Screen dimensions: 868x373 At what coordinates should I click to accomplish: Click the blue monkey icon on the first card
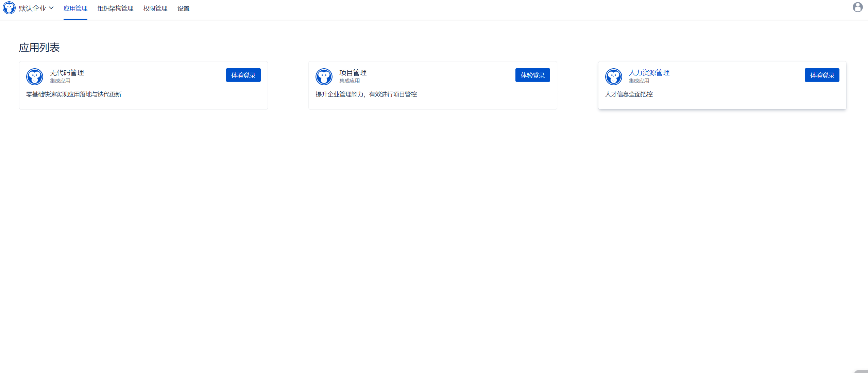click(x=34, y=76)
